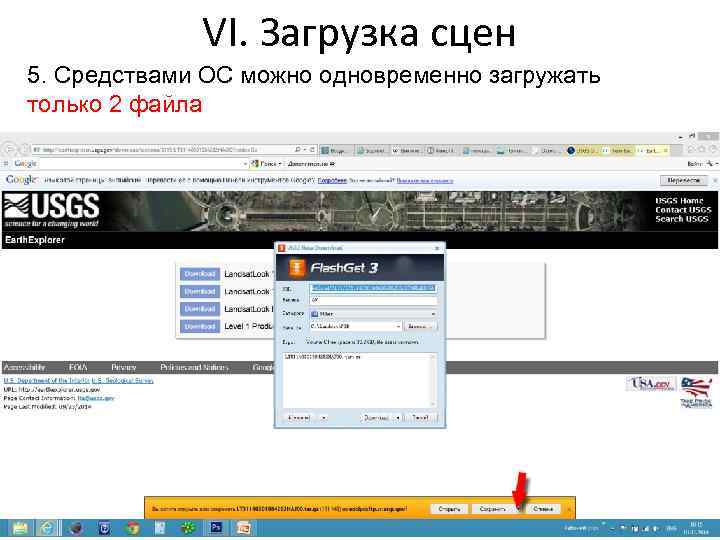This screenshot has width=720, height=540.
Task: Click the FlashGet URL input field
Action: pyautogui.click(x=373, y=288)
